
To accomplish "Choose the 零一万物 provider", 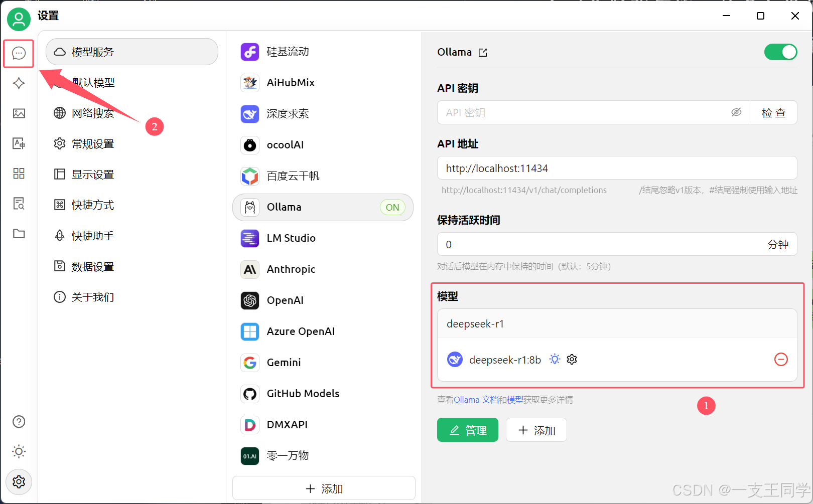I will pos(323,456).
